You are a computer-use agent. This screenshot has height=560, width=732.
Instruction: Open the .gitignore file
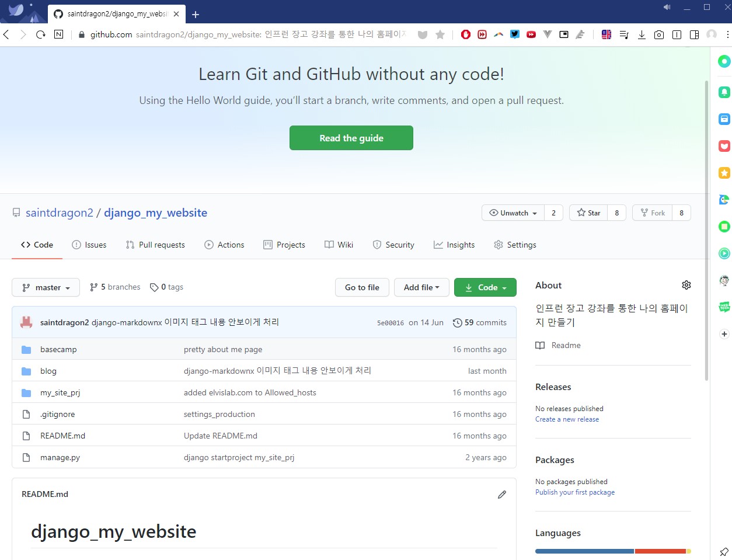click(57, 414)
